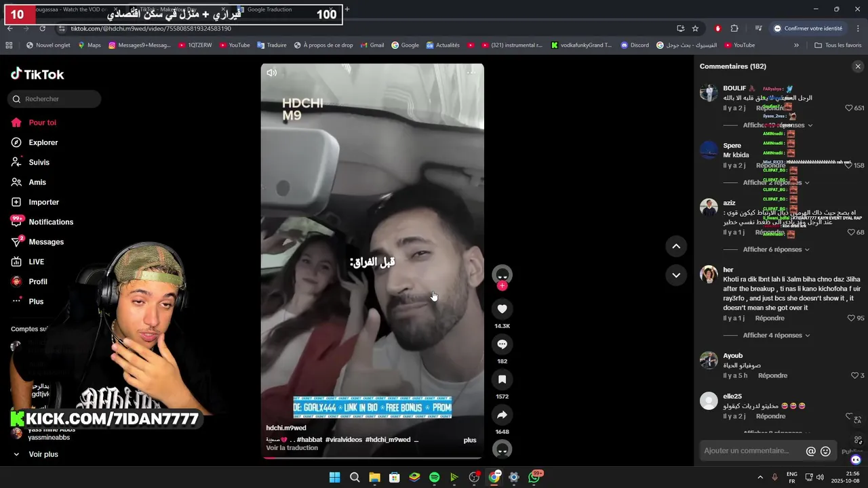Open sound disc icon below share
The height and width of the screenshot is (488, 868).
(502, 449)
